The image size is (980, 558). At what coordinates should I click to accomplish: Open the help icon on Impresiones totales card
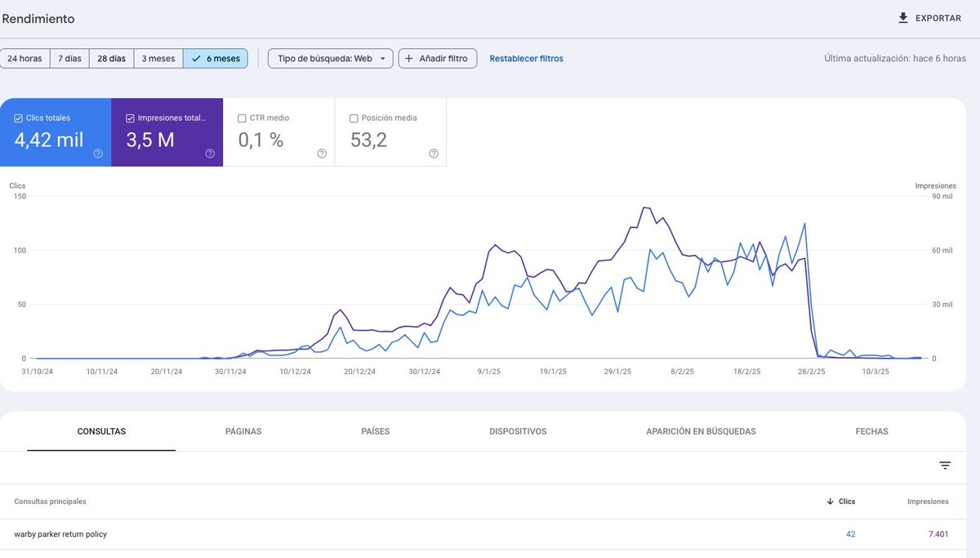[x=210, y=153]
